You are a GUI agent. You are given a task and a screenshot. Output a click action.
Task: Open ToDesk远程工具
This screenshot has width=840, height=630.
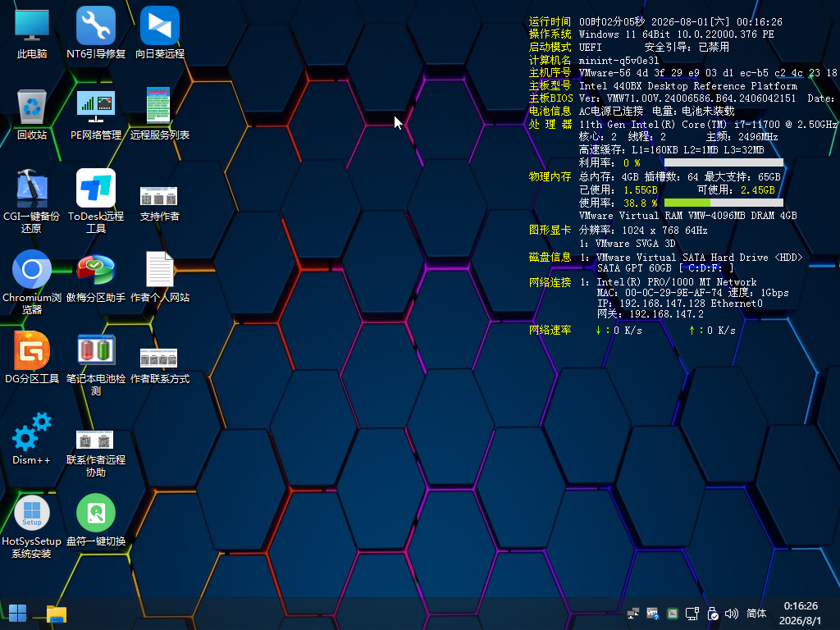click(x=96, y=201)
